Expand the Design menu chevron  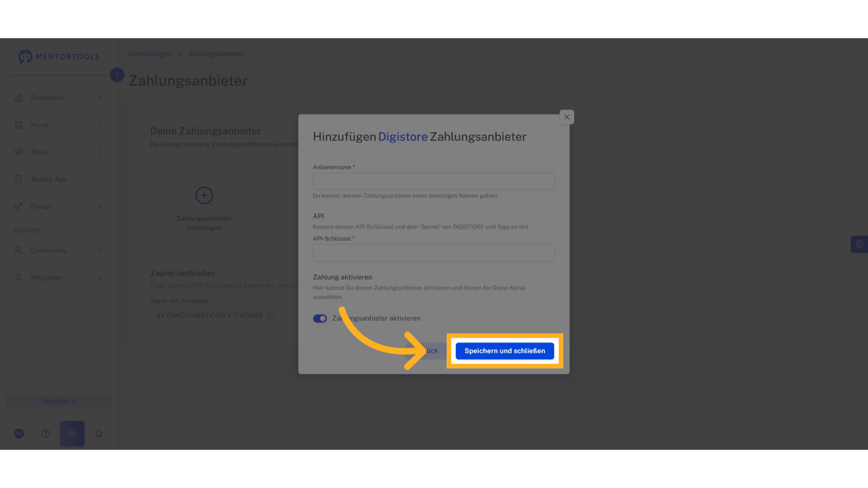click(100, 206)
